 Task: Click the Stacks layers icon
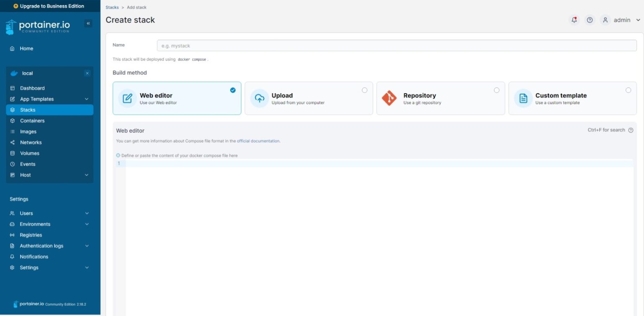(12, 110)
